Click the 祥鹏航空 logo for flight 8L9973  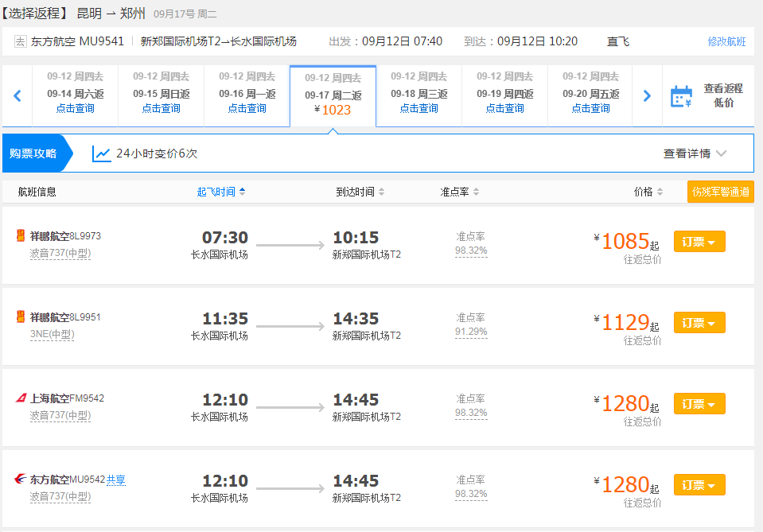click(x=21, y=236)
